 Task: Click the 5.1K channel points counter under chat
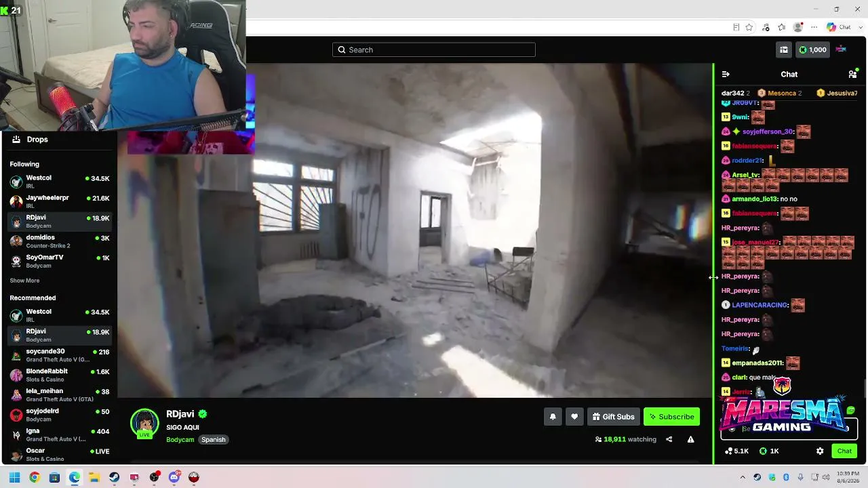(736, 451)
